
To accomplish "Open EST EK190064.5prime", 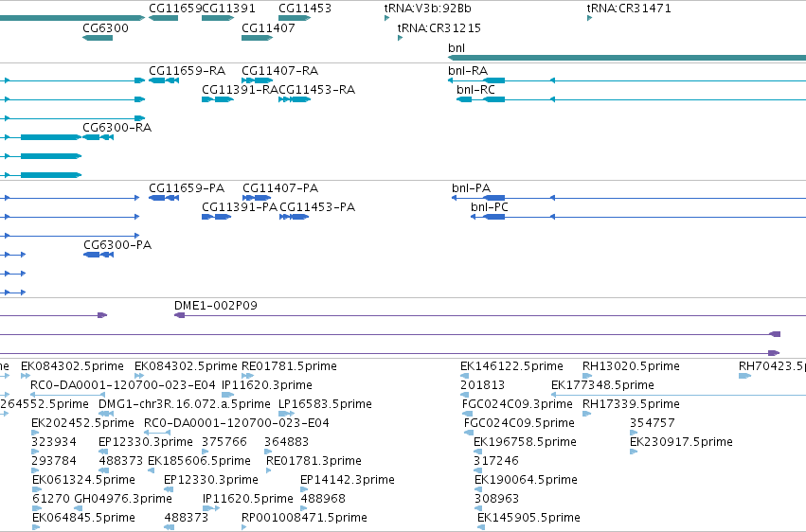I will click(527, 480).
